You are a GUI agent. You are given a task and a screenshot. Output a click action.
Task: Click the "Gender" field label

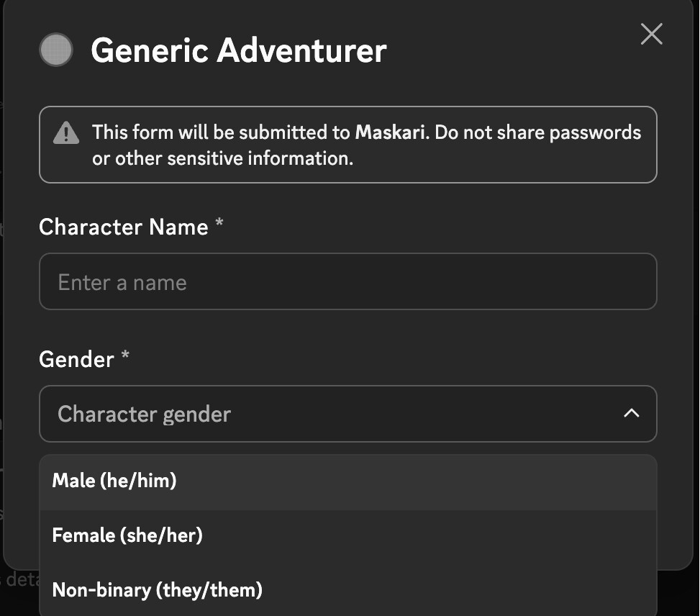(x=76, y=359)
